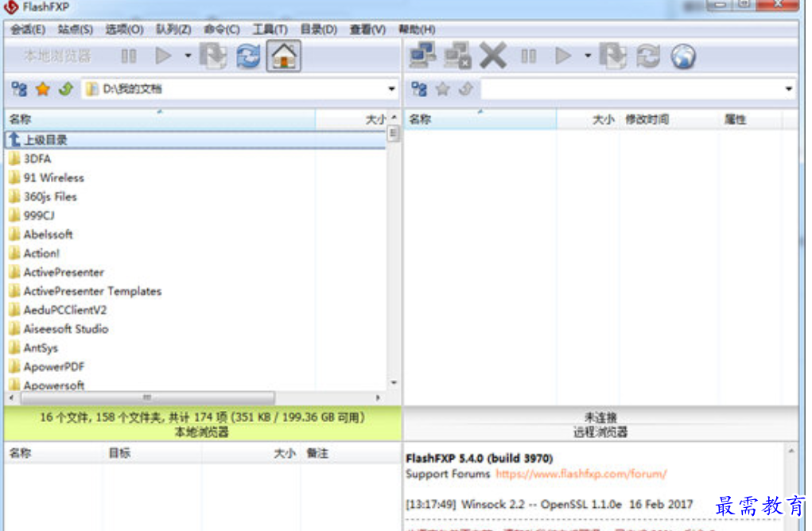Click the local list scroll-down arrow
Image resolution: width=812 pixels, height=531 pixels.
coord(394,383)
